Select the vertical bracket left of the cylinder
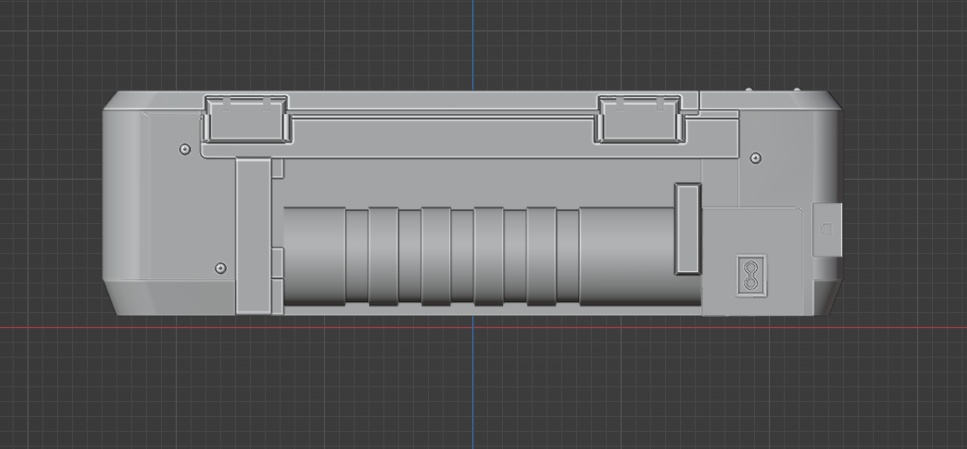 click(x=253, y=236)
